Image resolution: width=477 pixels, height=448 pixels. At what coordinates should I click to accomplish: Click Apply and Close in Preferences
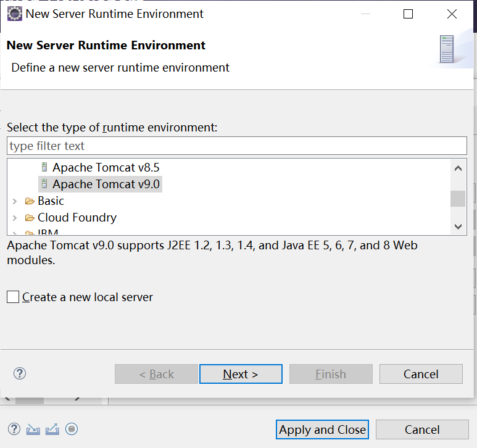[x=323, y=429]
